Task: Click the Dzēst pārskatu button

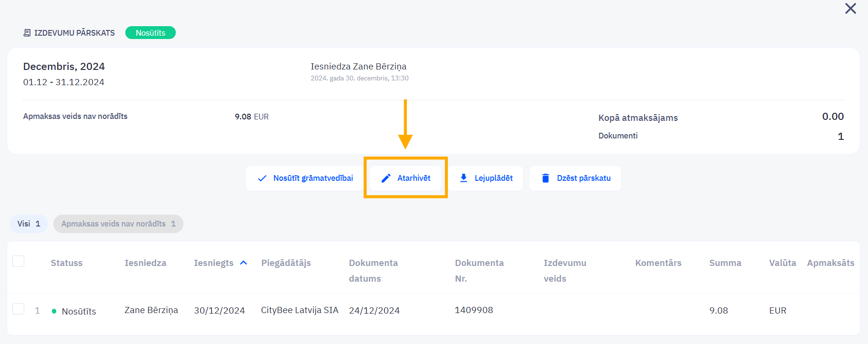Action: point(575,178)
